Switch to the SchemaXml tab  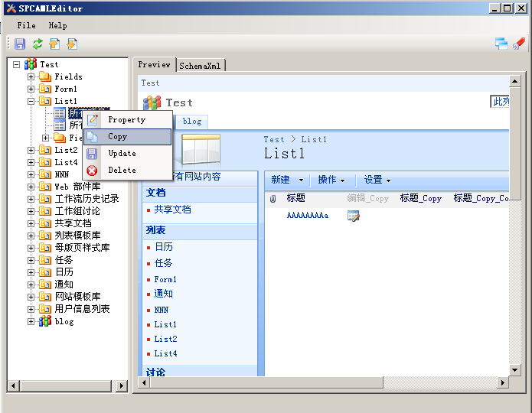[201, 66]
